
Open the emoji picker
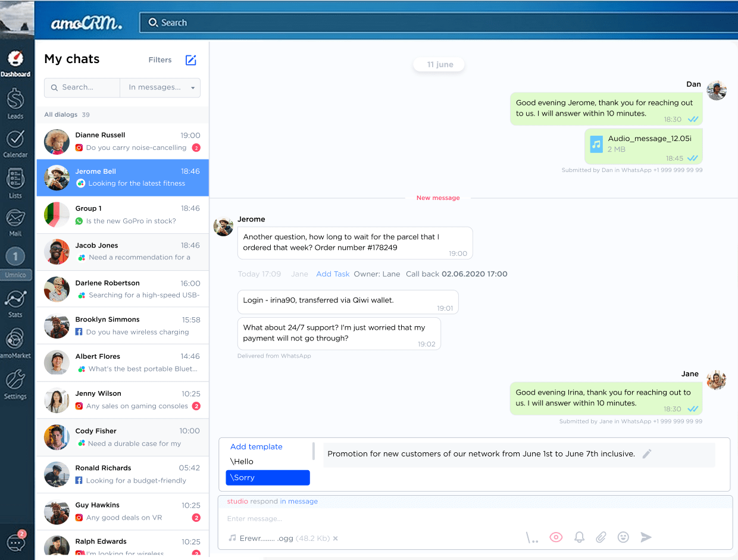623,537
